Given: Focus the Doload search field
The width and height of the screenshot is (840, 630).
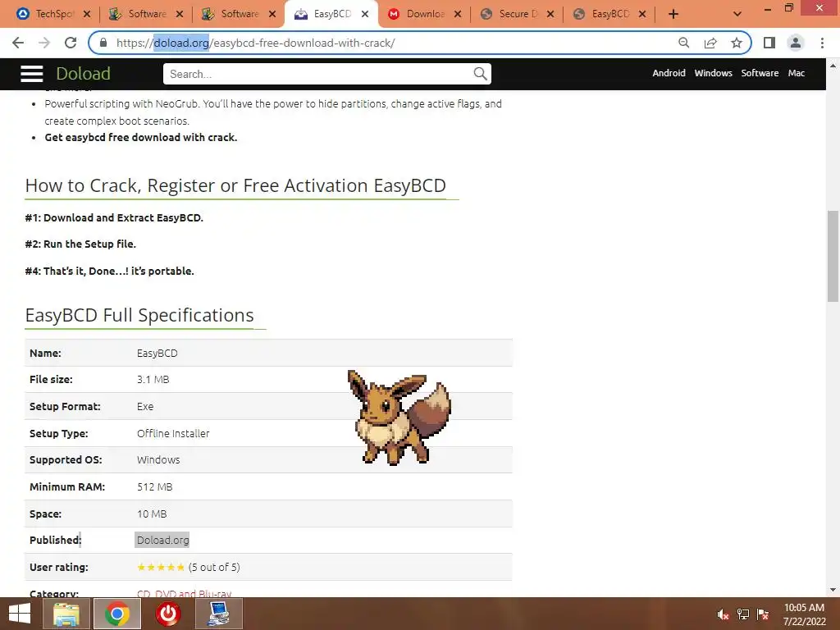Looking at the screenshot, I should pyautogui.click(x=319, y=74).
